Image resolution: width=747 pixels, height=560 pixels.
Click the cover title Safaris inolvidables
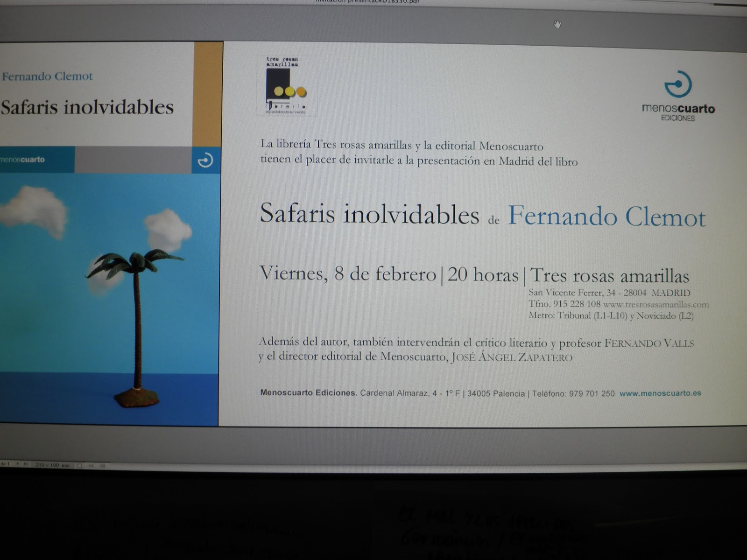[x=87, y=107]
